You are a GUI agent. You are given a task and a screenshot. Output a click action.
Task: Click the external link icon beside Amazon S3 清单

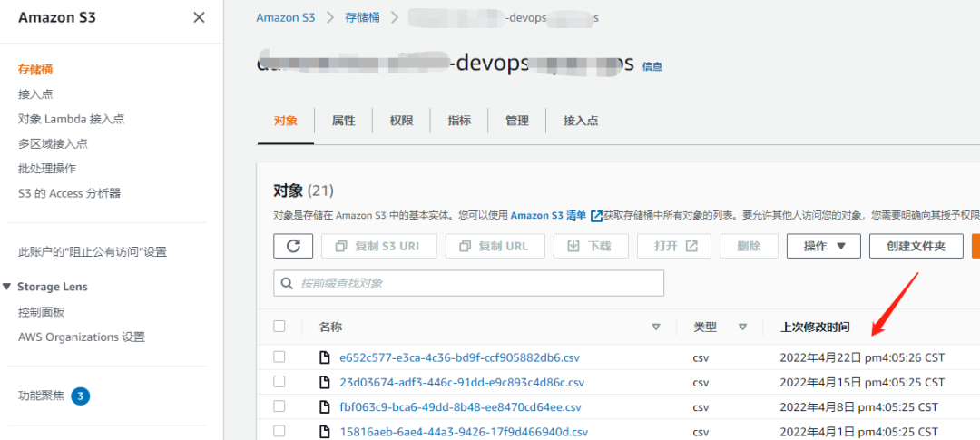596,216
